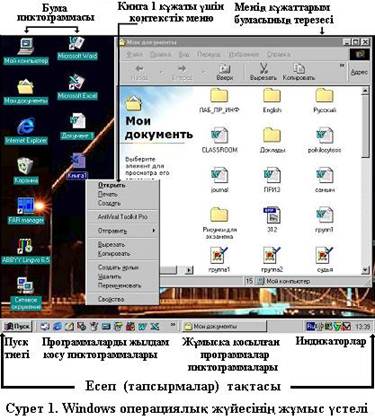This screenshot has height=420, width=375.
Task: Choose Переименовать in the context menu
Action: click(x=122, y=285)
